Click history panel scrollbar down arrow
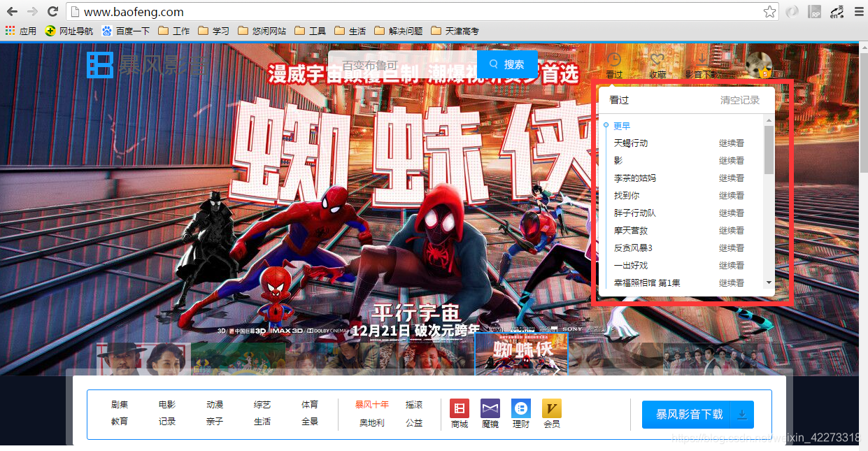868x451 pixels. point(769,282)
